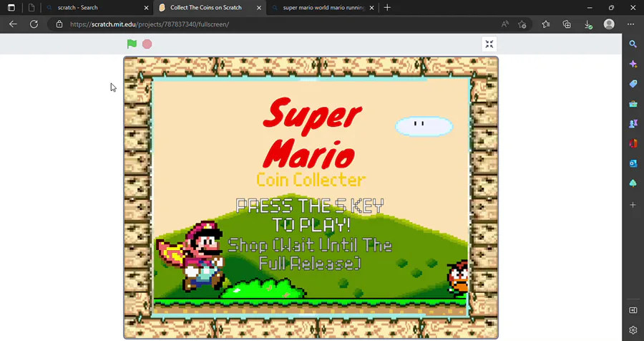Close the super mario world tab
The image size is (644, 341).
(371, 7)
